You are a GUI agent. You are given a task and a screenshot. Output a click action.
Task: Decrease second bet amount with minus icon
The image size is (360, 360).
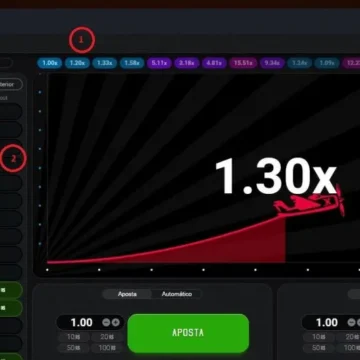[351, 322]
